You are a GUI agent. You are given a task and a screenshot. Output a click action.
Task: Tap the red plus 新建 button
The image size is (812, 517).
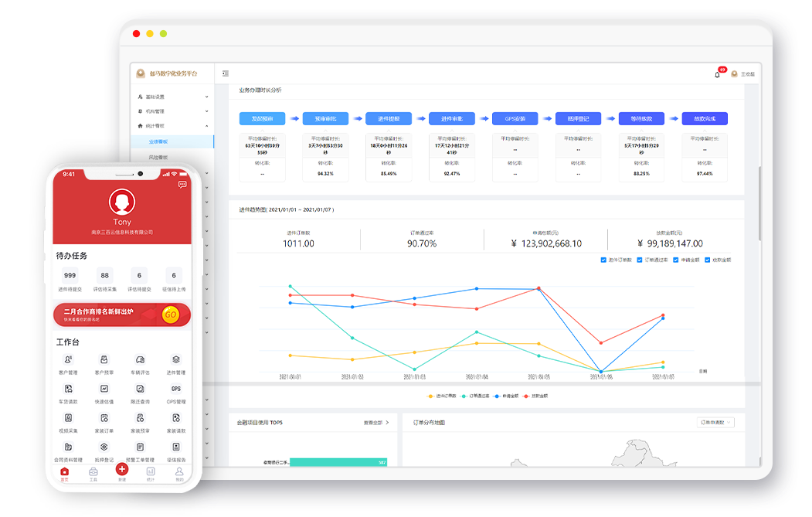[x=121, y=469]
